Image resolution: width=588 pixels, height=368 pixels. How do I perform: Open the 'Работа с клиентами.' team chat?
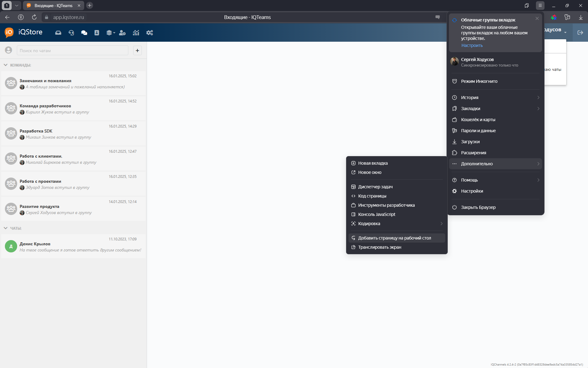tap(73, 159)
